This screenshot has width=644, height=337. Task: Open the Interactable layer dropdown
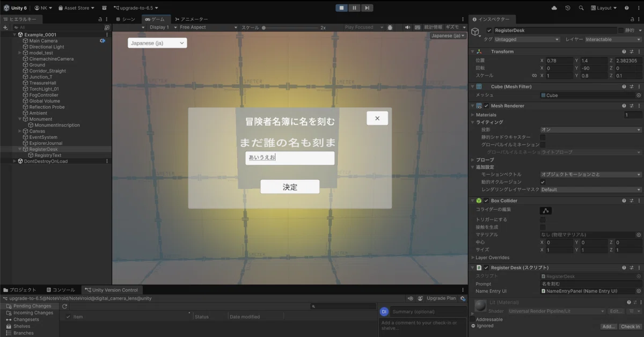(613, 39)
